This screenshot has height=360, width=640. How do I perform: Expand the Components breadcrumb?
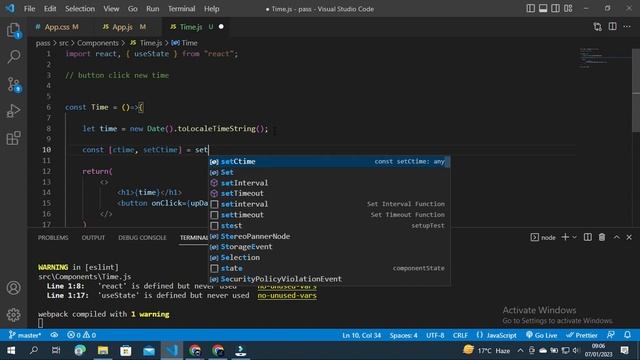(x=98, y=43)
